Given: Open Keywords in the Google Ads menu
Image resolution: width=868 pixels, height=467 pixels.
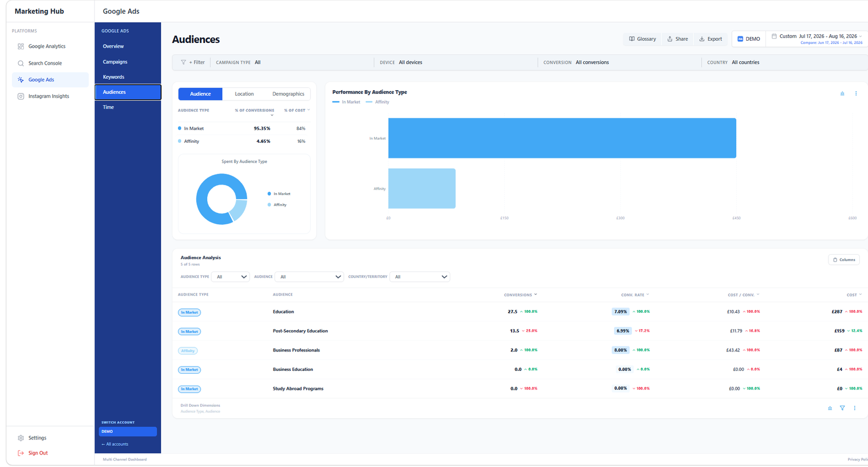Looking at the screenshot, I should pos(128,77).
